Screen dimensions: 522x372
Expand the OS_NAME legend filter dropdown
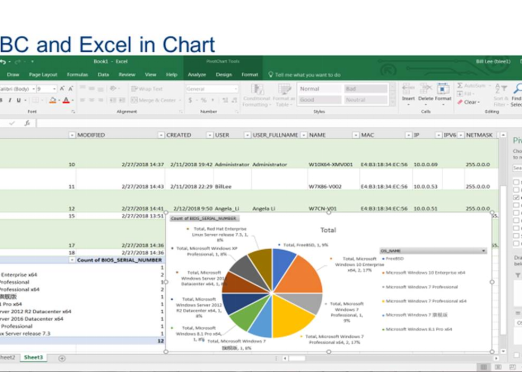pos(483,251)
